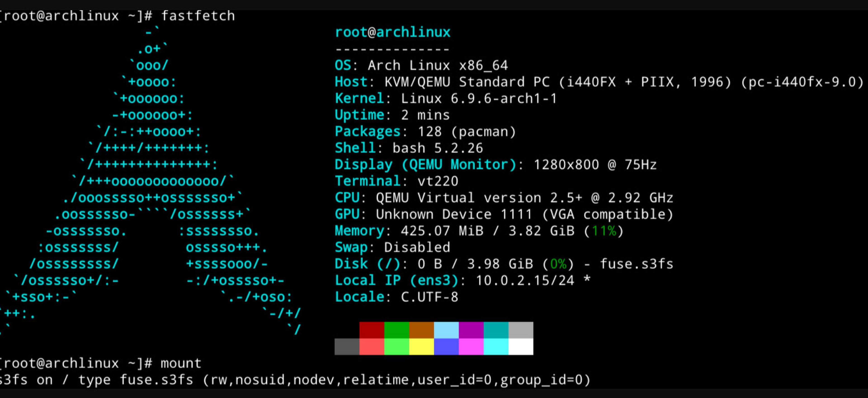Click the dark gray bottom-row color block
868x398 pixels.
(x=347, y=347)
